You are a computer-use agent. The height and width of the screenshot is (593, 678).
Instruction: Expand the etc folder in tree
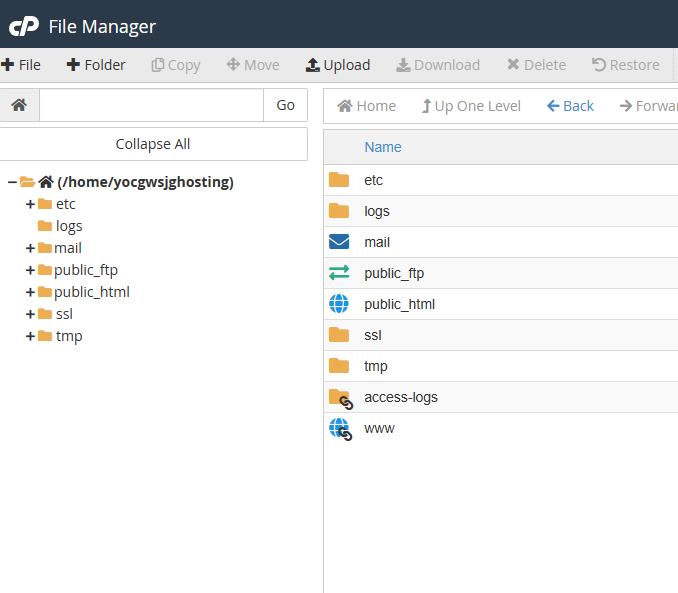[x=30, y=204]
